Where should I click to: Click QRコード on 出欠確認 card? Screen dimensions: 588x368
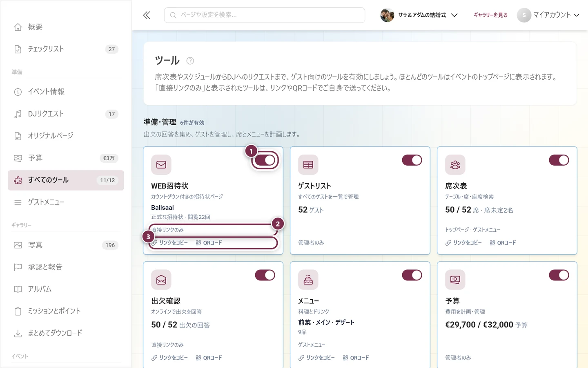209,358
